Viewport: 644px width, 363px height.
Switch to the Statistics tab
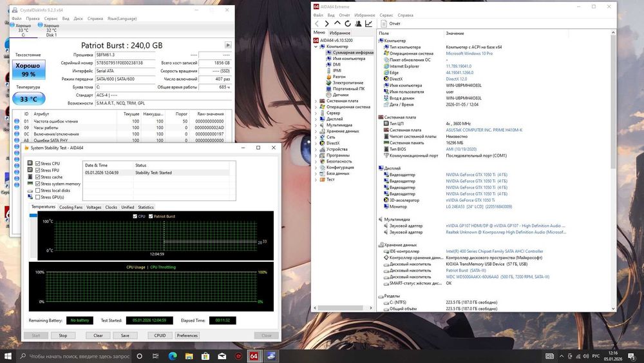coord(146,207)
